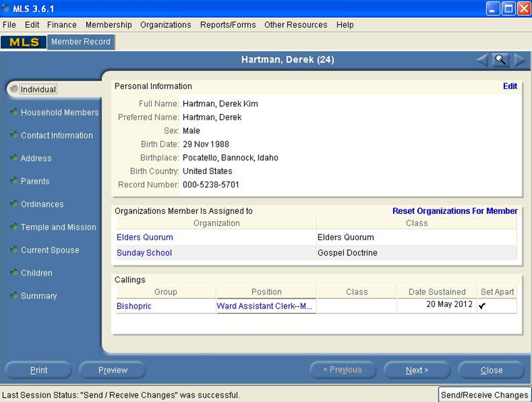Click the Preview button
Viewport: 532px width, 402px height.
[x=113, y=370]
